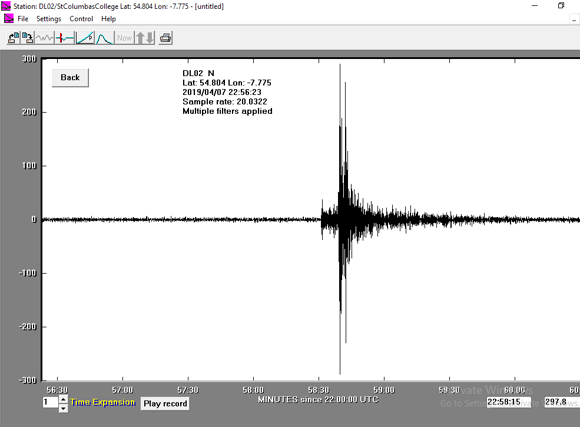This screenshot has height=427, width=580.
Task: Decrease time expansion with down stepper
Action: pos(63,408)
